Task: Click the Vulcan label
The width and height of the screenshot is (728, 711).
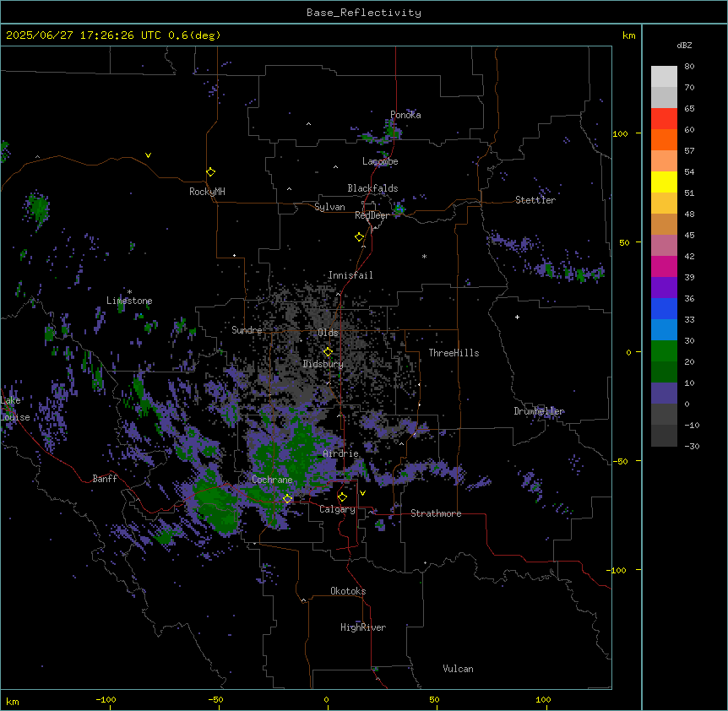Action: (x=459, y=669)
